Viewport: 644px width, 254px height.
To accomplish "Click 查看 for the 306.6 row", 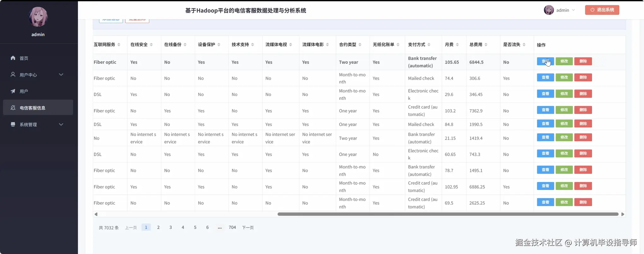I will [x=545, y=77].
